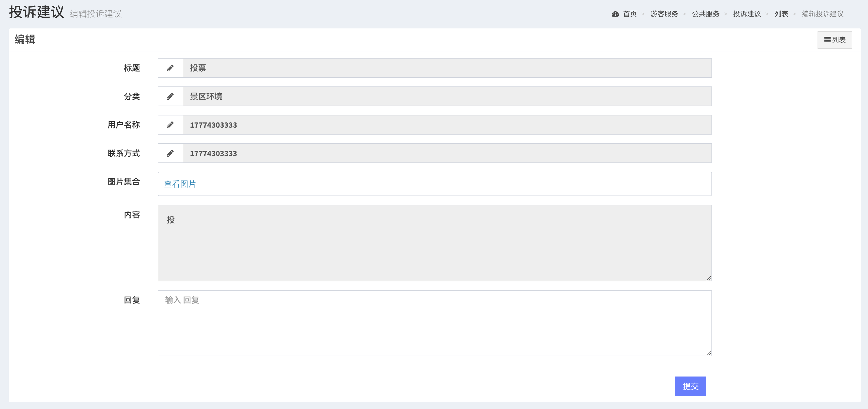This screenshot has width=868, height=409.
Task: Click the 标题 field label
Action: point(132,68)
